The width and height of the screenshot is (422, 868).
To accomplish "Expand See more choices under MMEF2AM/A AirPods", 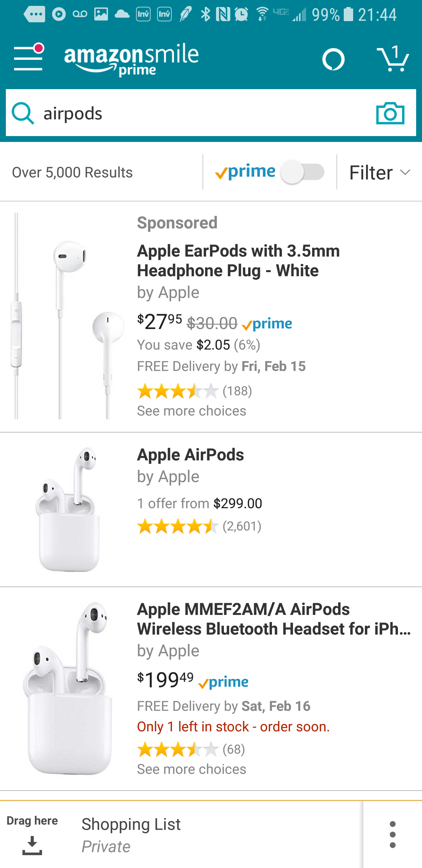I will click(191, 769).
